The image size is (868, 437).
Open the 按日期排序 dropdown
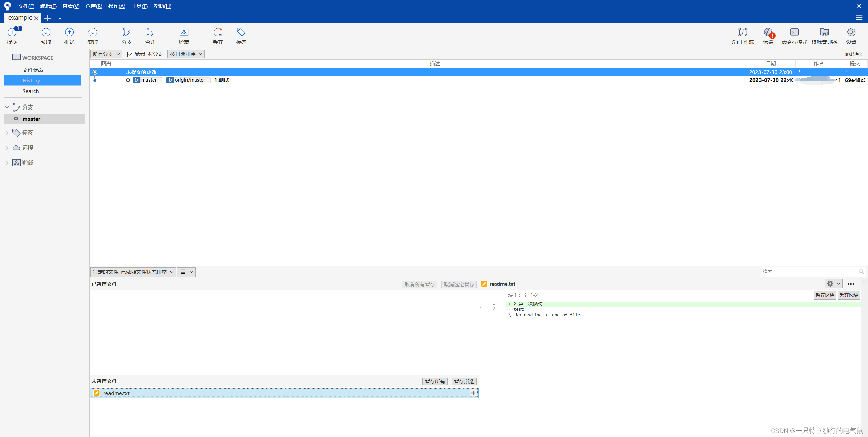click(186, 54)
